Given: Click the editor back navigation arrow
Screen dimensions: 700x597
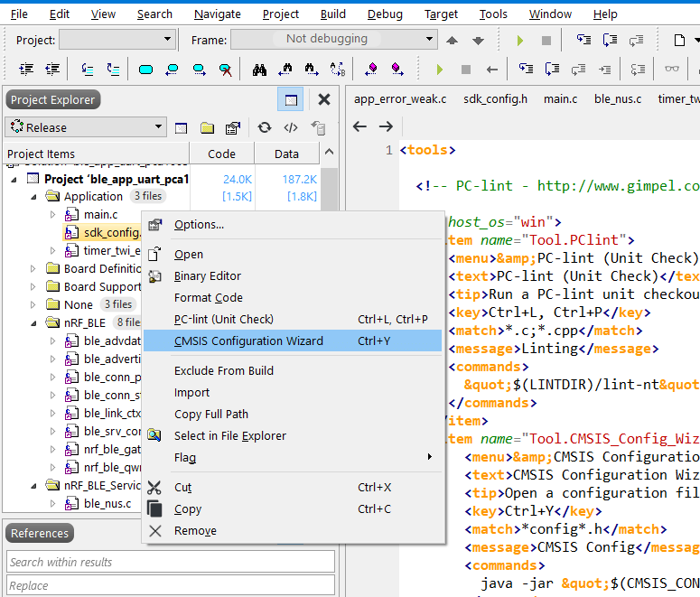Looking at the screenshot, I should coord(359,126).
